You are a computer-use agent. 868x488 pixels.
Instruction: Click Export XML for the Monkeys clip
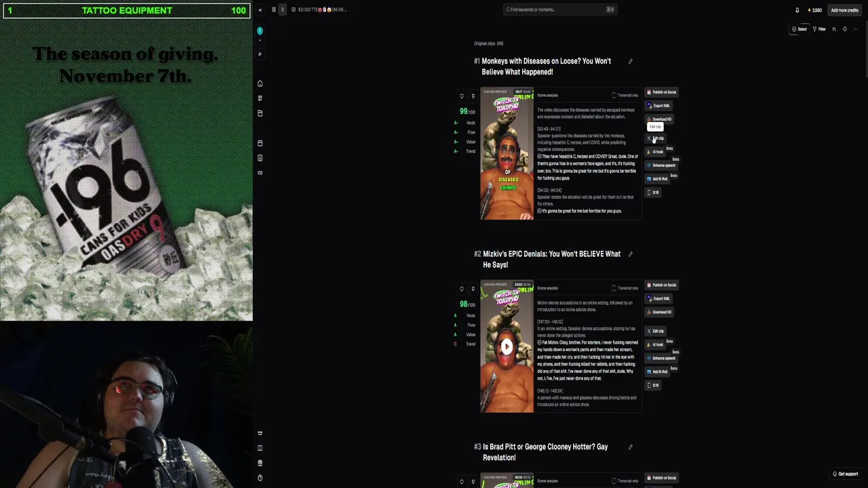(658, 106)
